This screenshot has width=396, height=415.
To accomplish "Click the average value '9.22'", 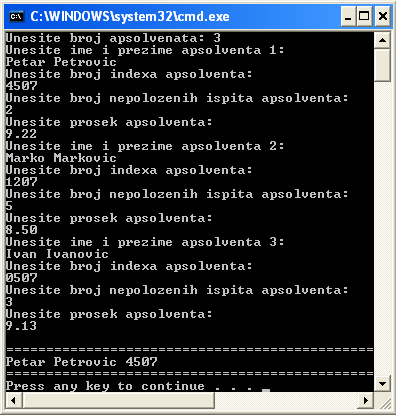I will tap(21, 134).
